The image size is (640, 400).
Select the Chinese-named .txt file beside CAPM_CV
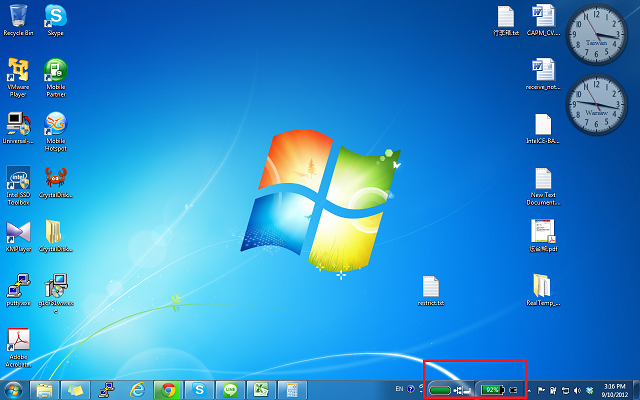click(506, 20)
